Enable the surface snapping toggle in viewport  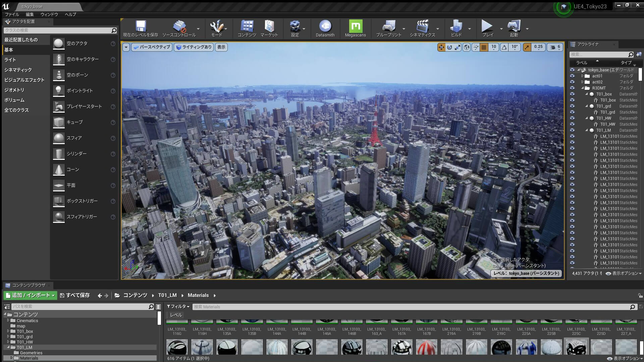click(476, 47)
